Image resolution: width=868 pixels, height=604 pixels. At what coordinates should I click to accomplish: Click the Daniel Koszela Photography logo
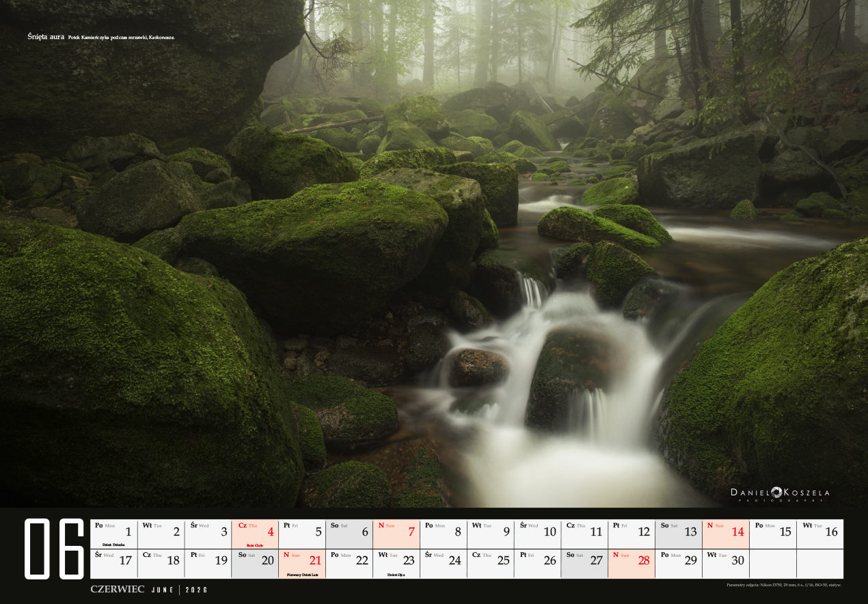[780, 494]
